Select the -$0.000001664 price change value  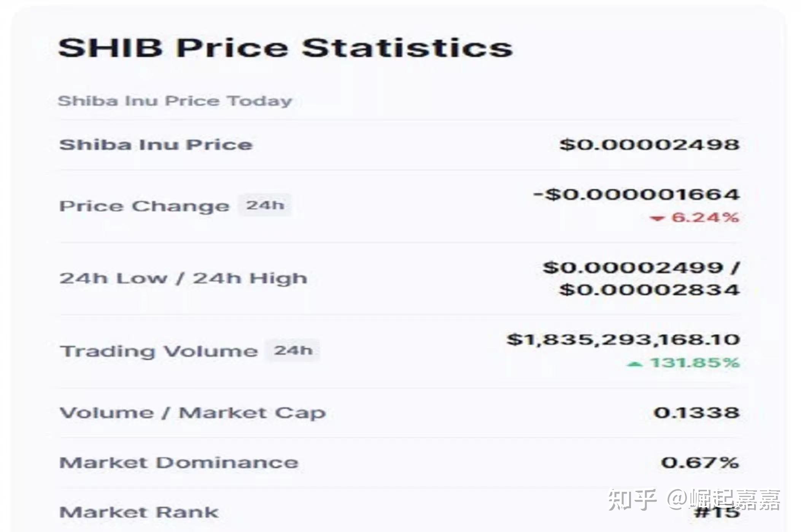pos(636,195)
